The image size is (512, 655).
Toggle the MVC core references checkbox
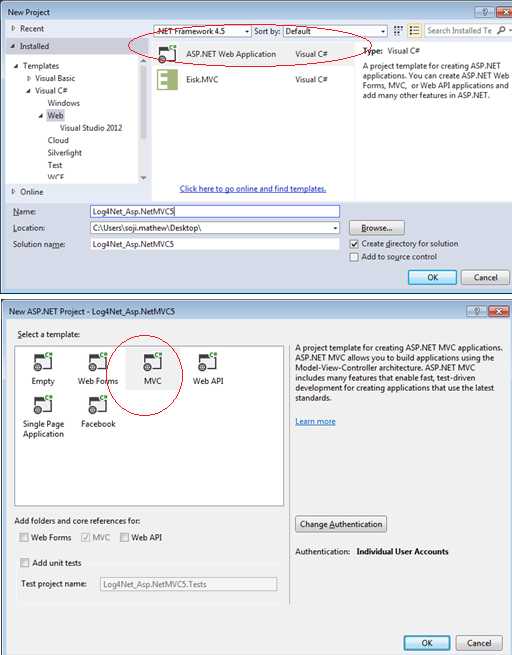coord(86,537)
